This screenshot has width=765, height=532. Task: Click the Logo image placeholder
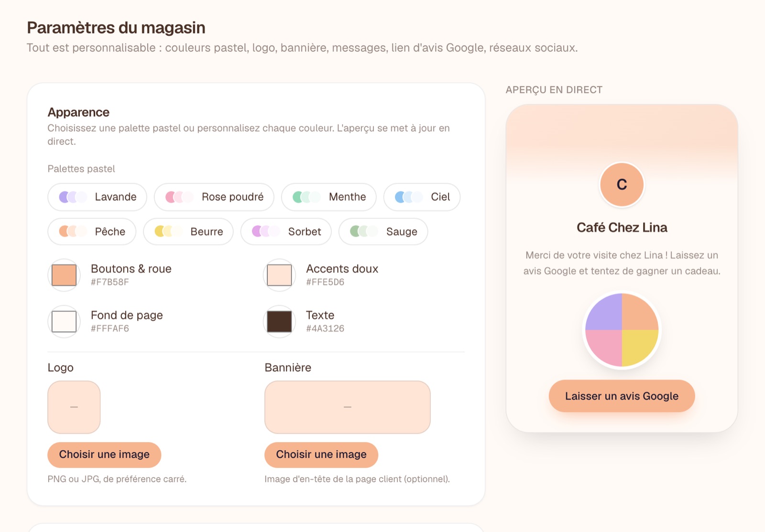74,407
